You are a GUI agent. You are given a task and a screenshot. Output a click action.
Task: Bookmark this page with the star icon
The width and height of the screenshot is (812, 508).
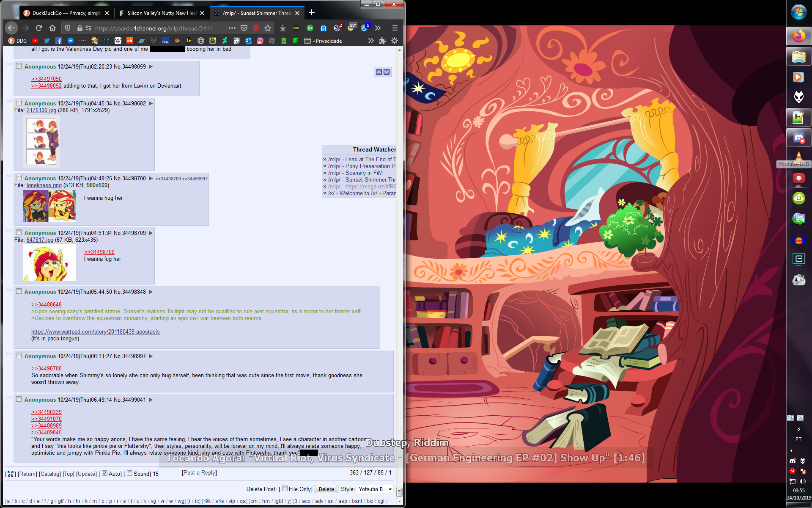click(x=268, y=28)
